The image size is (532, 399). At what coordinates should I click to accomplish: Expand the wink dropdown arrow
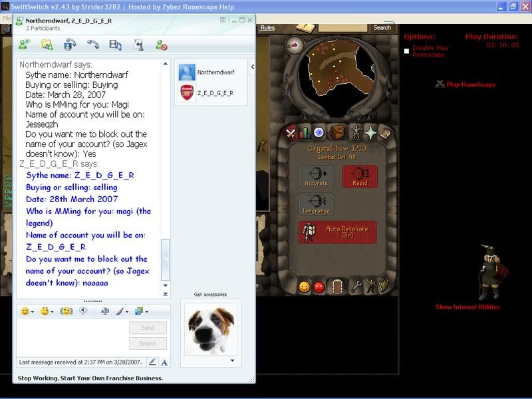point(53,311)
